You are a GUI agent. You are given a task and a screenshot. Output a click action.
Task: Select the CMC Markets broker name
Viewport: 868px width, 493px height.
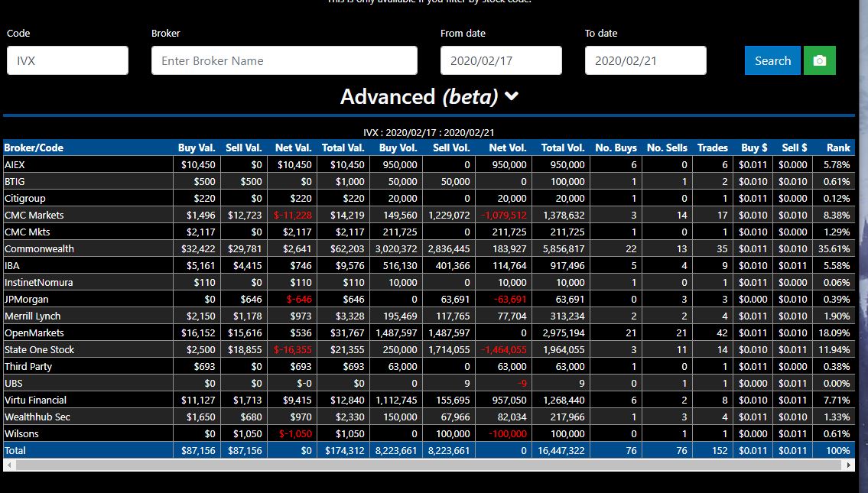(x=34, y=216)
